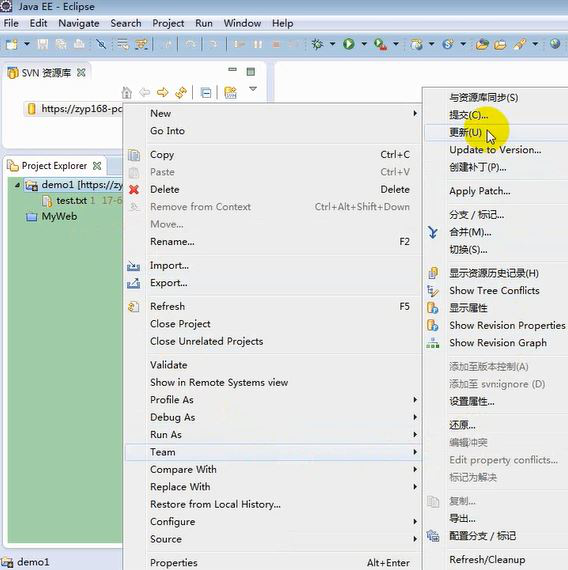Click the New wizard toolbar icon
Image resolution: width=568 pixels, height=570 pixels.
12,44
